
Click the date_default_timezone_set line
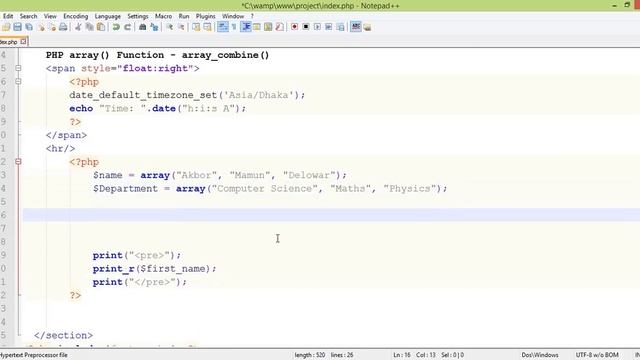187,95
